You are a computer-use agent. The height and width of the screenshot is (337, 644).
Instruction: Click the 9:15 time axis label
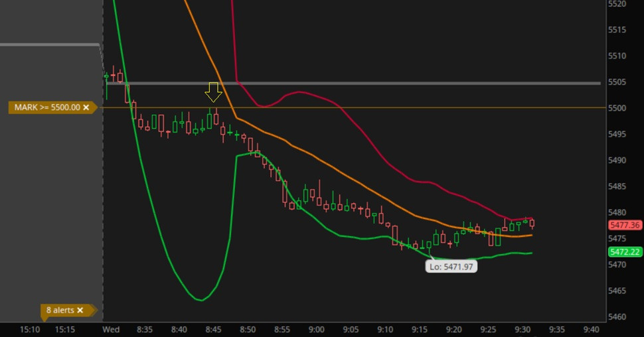coord(420,330)
